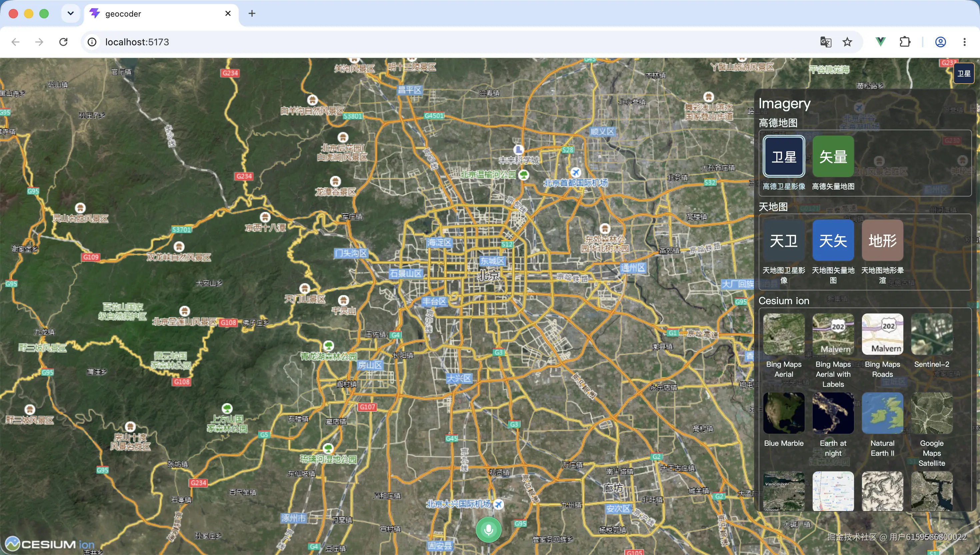Click the 天地图 section heading
Viewport: 980px width, 555px height.
(773, 207)
